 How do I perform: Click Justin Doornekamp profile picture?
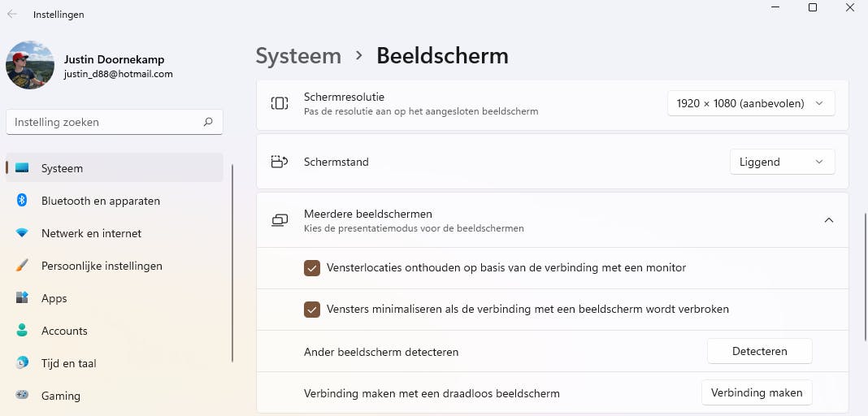pos(30,65)
